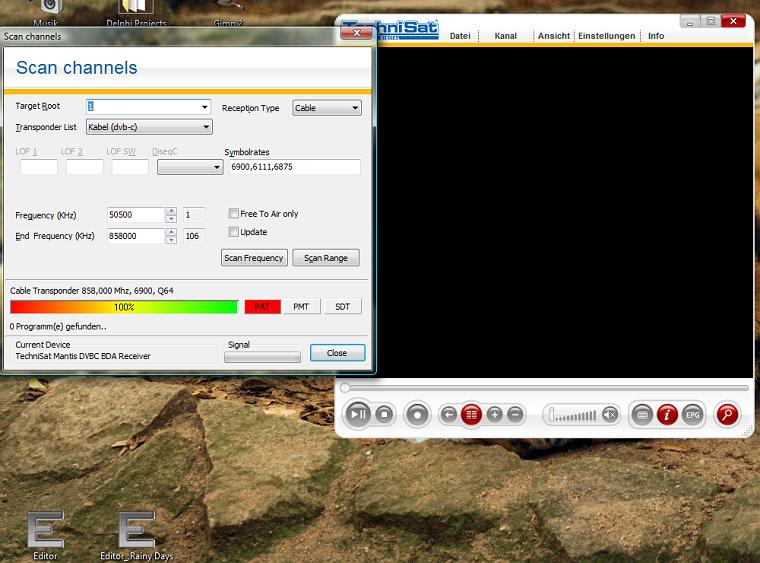
Task: Open the red channel list icon
Action: [x=472, y=414]
